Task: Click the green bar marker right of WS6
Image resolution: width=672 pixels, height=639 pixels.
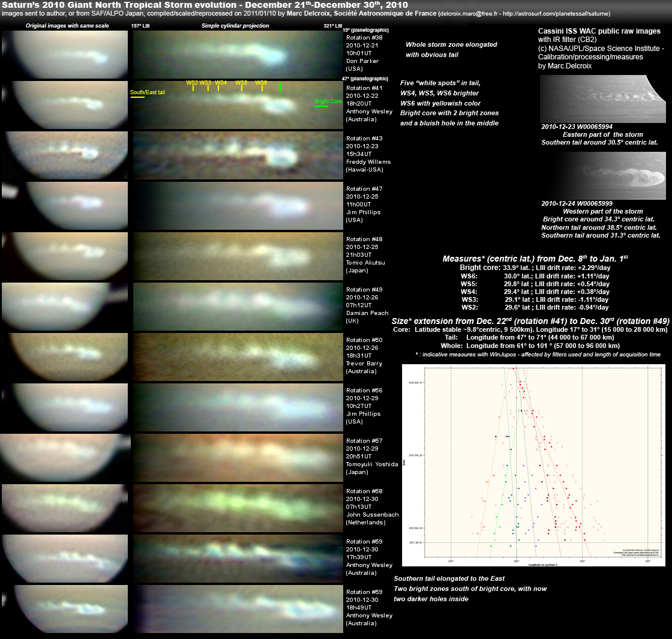Action: [x=280, y=87]
